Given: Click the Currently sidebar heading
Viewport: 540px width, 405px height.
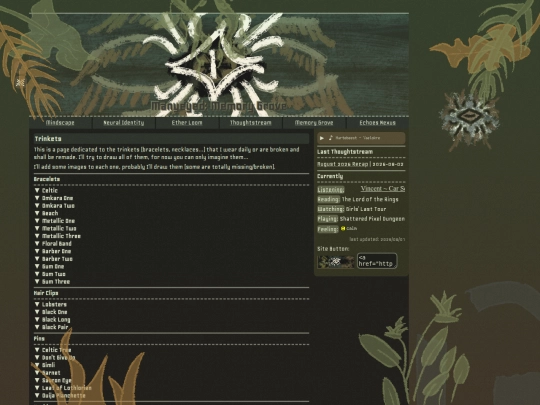Looking at the screenshot, I should [x=330, y=176].
